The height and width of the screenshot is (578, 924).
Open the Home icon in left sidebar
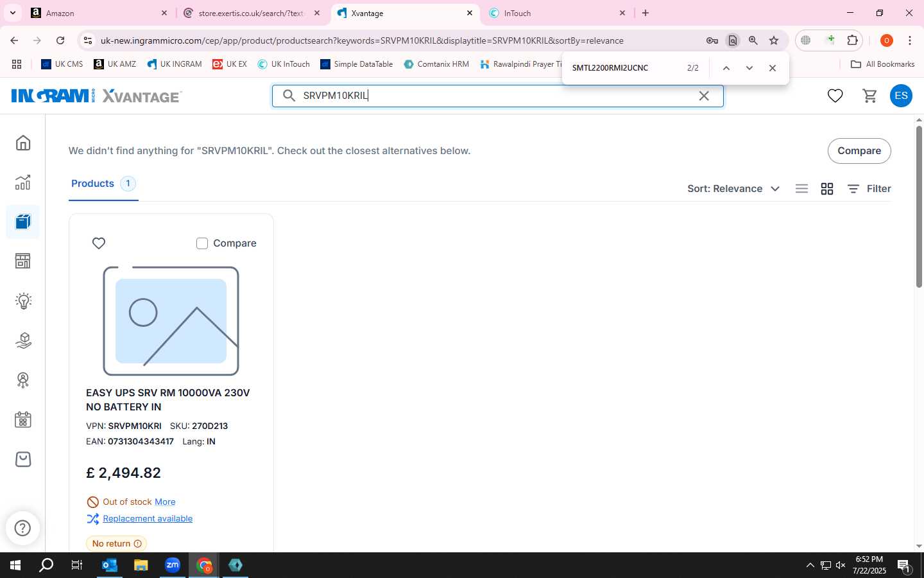[23, 143]
